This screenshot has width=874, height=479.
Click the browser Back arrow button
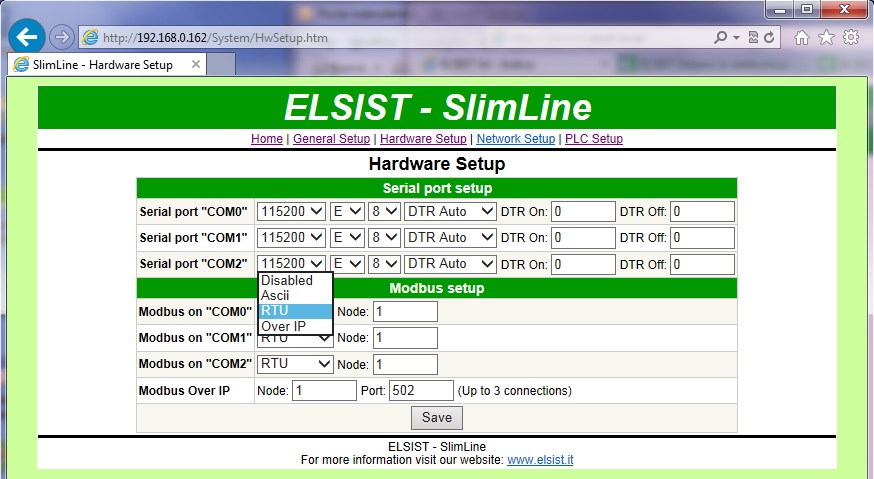26,37
